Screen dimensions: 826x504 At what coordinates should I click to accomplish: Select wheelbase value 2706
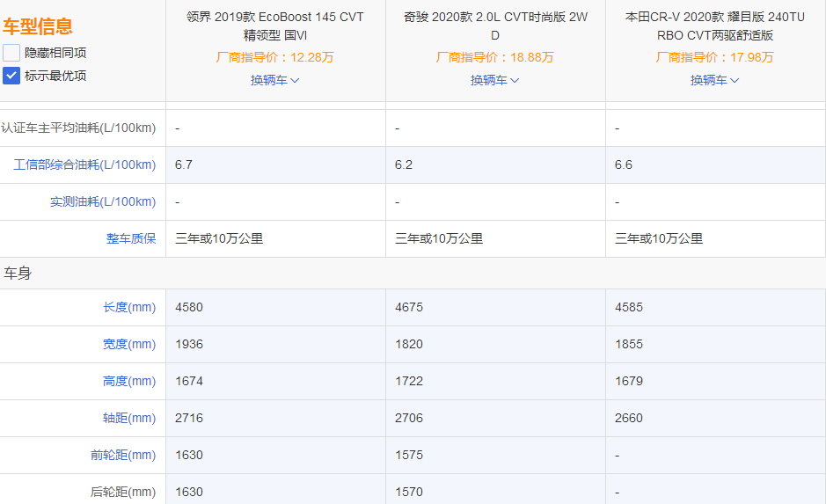409,418
